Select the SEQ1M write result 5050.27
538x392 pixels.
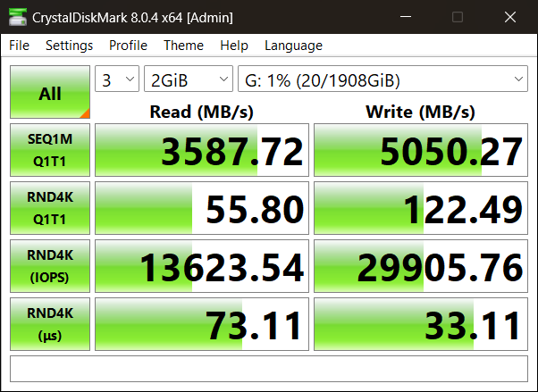point(421,150)
